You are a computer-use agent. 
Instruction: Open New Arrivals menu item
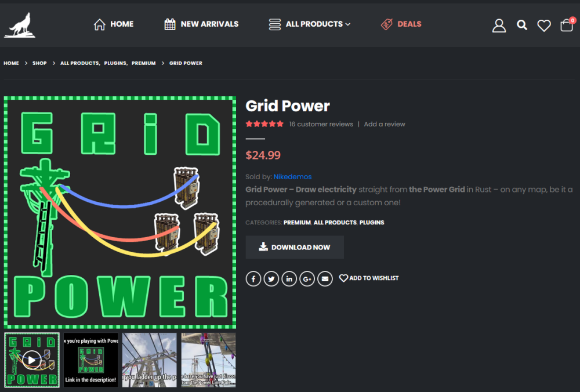(201, 24)
